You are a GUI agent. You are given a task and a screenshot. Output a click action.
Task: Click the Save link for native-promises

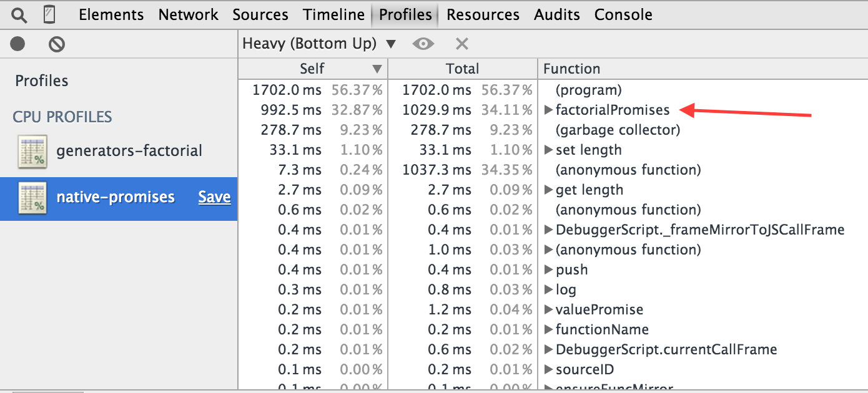click(214, 197)
